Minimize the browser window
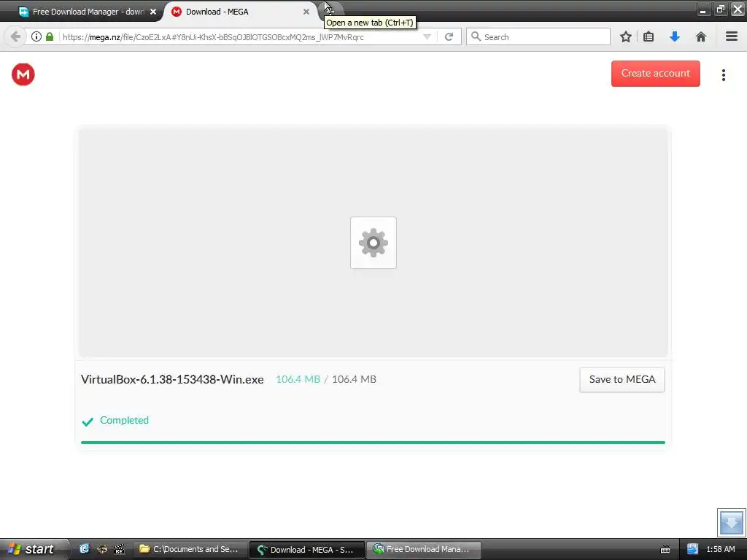The image size is (747, 560). [x=703, y=9]
